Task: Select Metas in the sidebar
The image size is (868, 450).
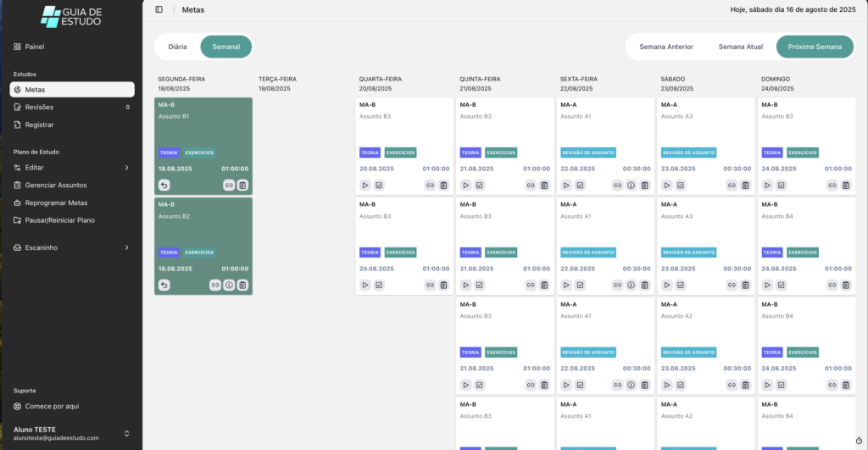Action: point(72,90)
